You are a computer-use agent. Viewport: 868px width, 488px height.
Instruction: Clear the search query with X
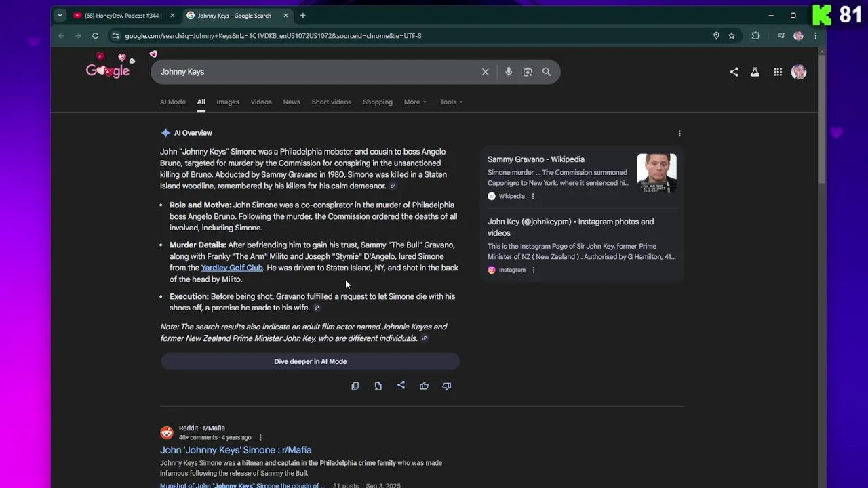point(485,72)
